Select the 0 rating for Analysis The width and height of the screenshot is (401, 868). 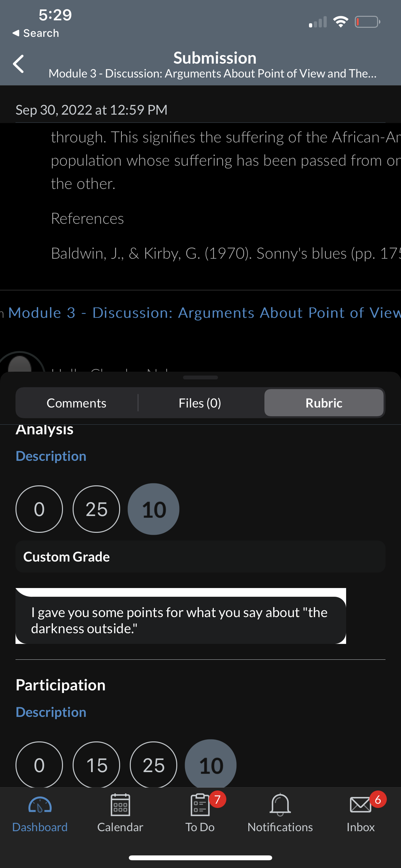pyautogui.click(x=39, y=509)
